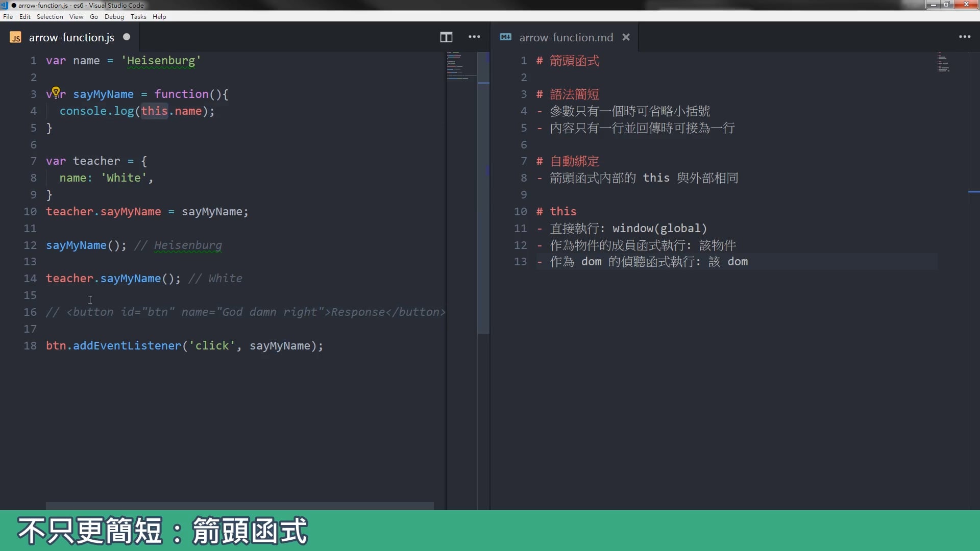The height and width of the screenshot is (551, 980).
Task: Switch to the arrow-function.js tab
Action: click(x=71, y=37)
